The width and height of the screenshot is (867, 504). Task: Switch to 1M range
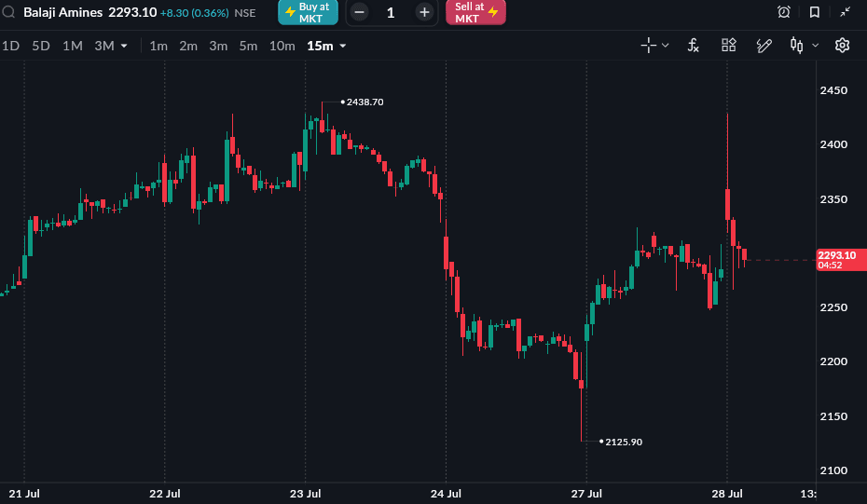73,46
